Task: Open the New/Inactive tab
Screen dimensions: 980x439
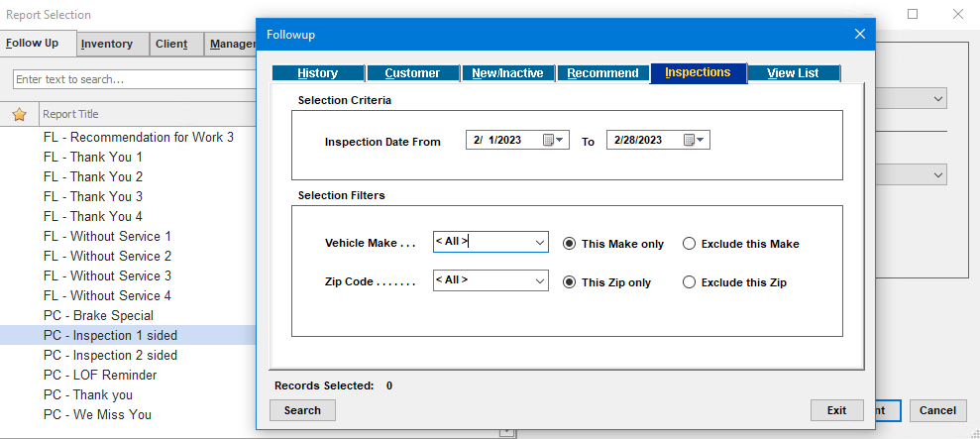Action: (507, 73)
